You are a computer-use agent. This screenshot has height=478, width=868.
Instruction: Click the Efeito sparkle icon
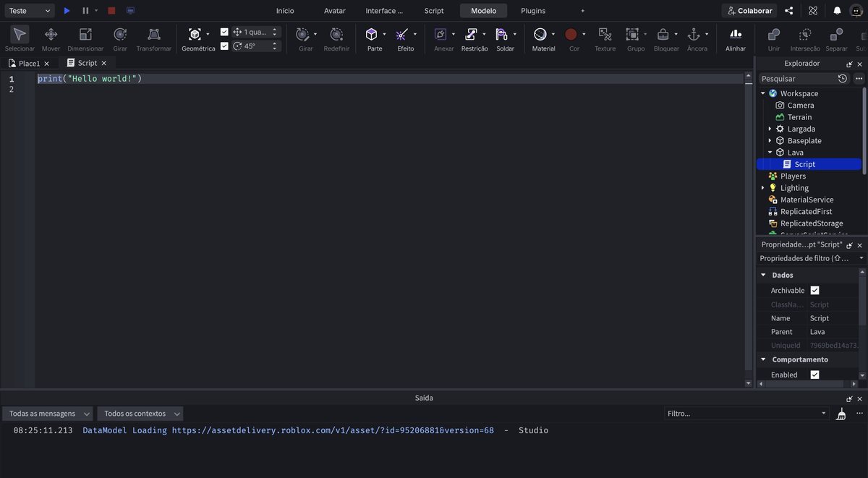(x=402, y=34)
